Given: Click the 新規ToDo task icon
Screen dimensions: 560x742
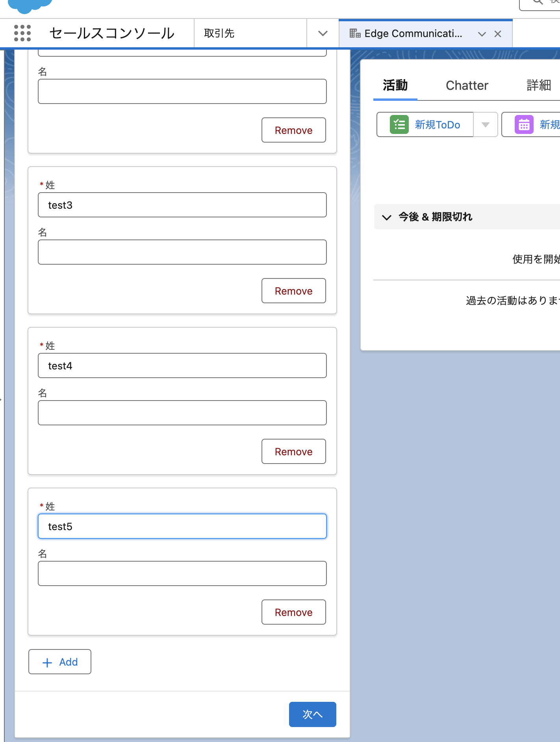Looking at the screenshot, I should 399,124.
